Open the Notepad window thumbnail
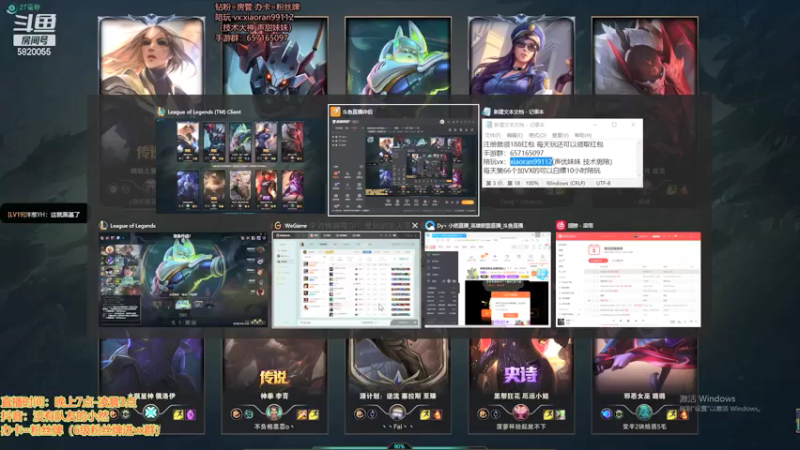Image resolution: width=800 pixels, height=450 pixels. click(562, 153)
